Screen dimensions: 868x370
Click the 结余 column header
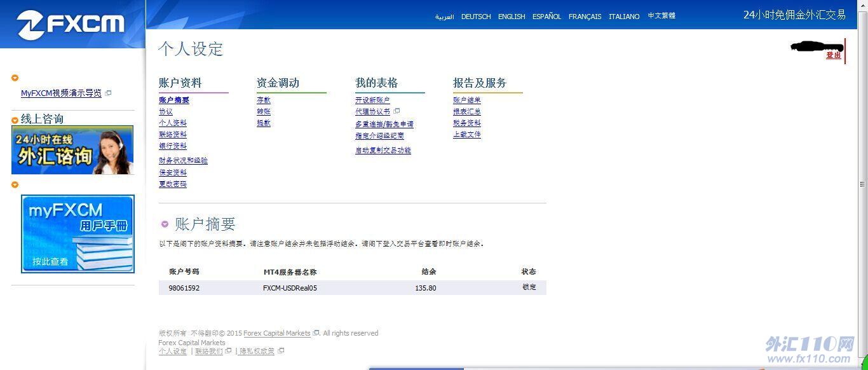pyautogui.click(x=429, y=272)
